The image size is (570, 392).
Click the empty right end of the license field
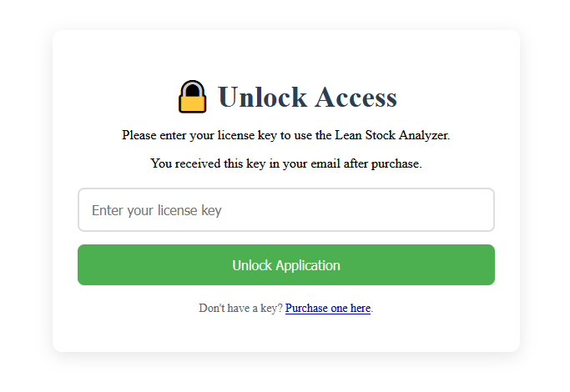point(459,210)
